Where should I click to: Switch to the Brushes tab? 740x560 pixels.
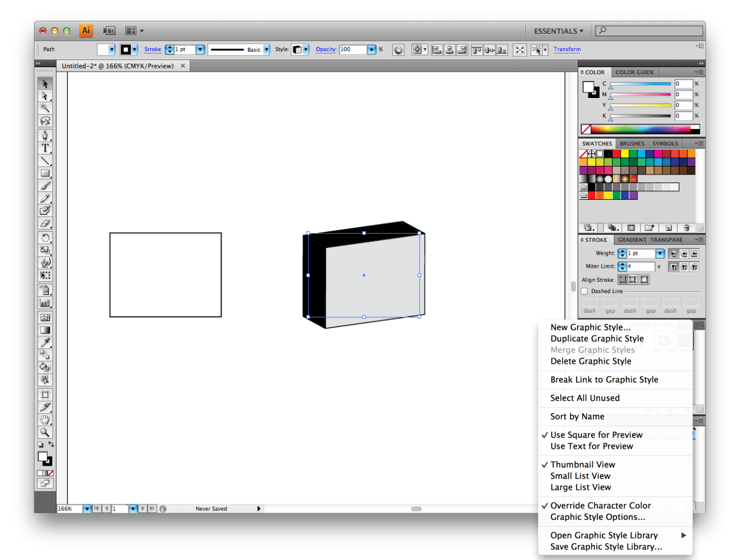[631, 144]
